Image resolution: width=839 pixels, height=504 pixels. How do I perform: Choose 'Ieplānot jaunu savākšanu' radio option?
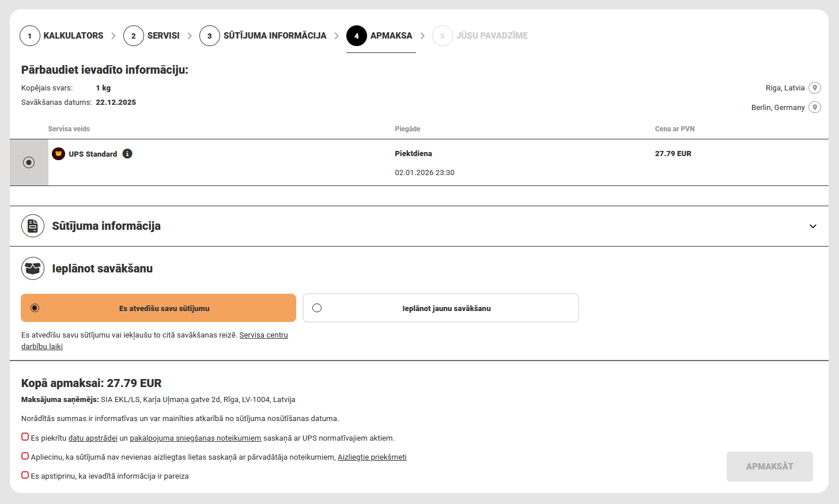click(x=317, y=308)
